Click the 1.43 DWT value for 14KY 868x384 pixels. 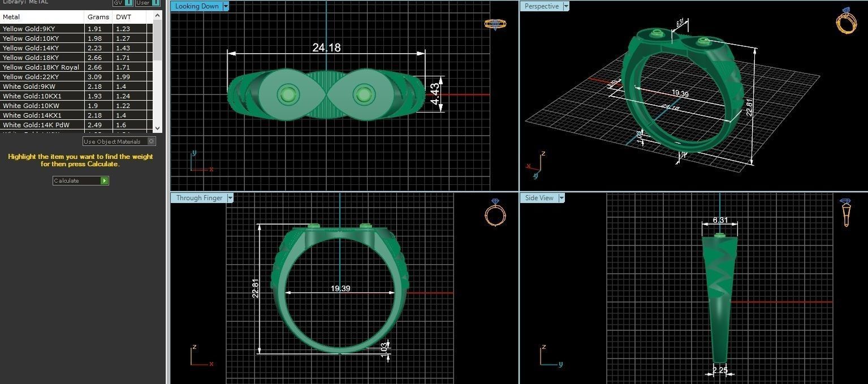(x=123, y=48)
